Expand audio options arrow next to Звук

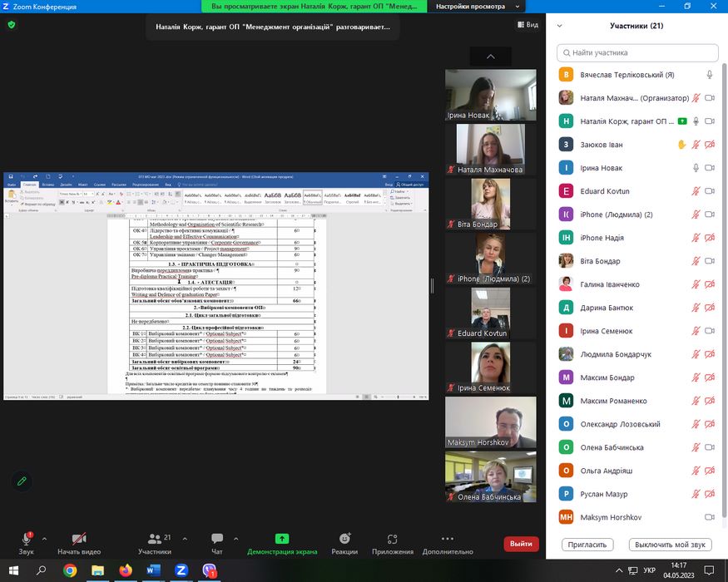pos(44,537)
